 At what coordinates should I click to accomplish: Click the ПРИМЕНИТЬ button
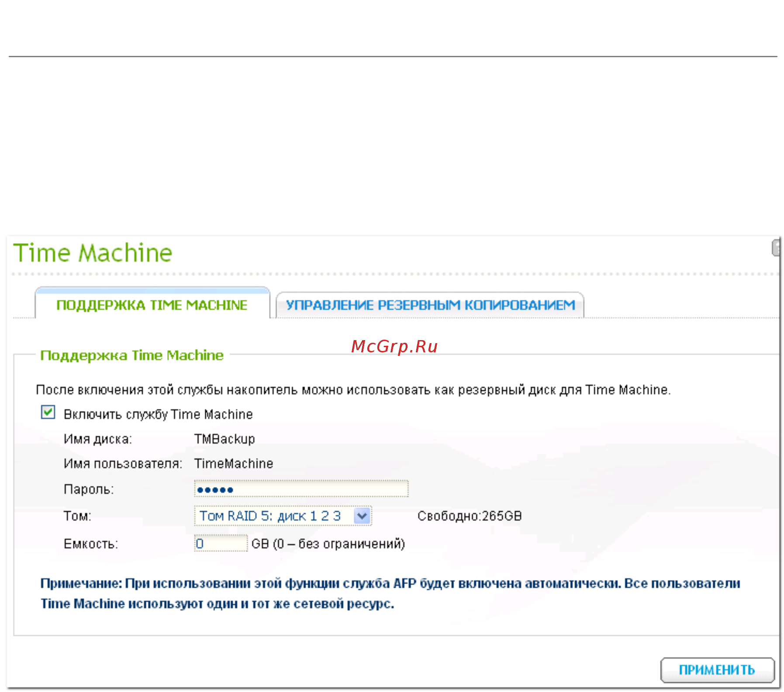(717, 670)
